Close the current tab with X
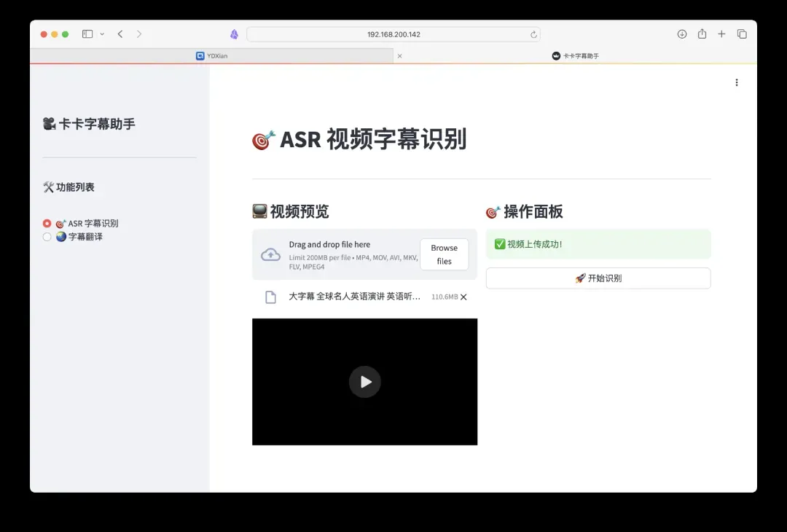 click(399, 55)
